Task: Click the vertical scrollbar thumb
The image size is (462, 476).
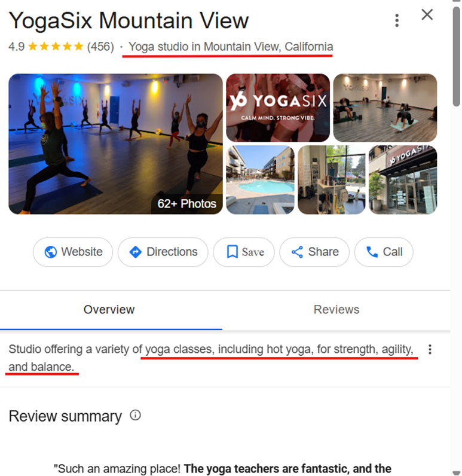Action: point(457,56)
